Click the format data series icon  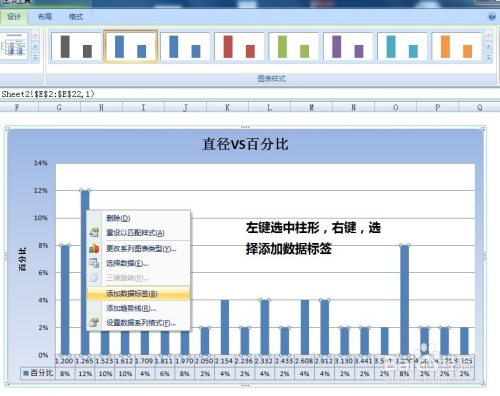[94, 322]
